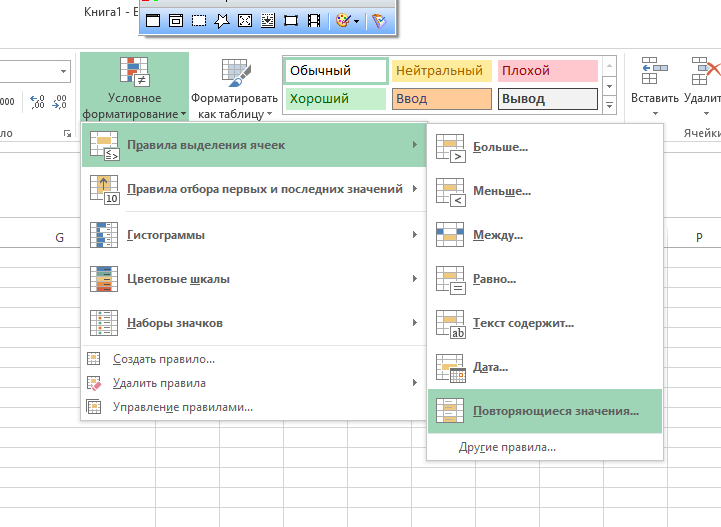
Task: Select the Меньше... rule
Action: coord(545,191)
